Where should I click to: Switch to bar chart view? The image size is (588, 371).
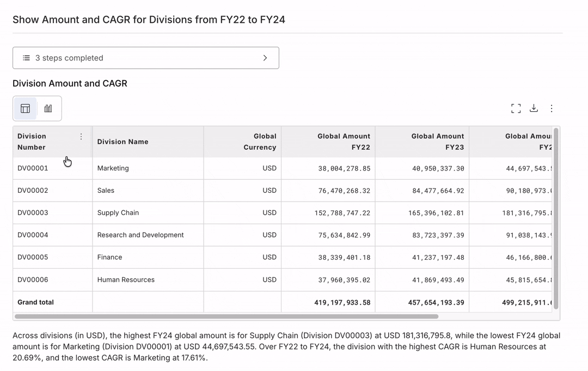pos(48,108)
